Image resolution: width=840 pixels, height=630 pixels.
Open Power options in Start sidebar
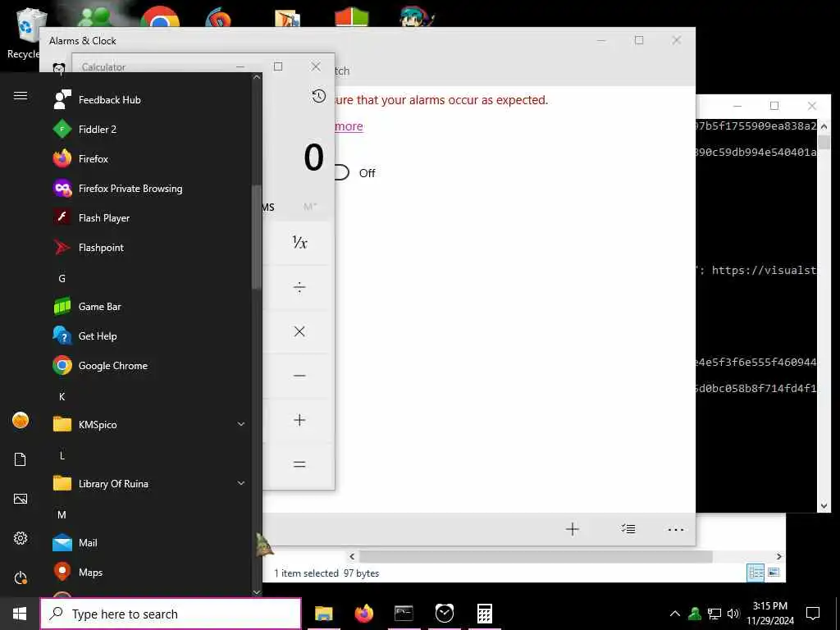pos(21,577)
